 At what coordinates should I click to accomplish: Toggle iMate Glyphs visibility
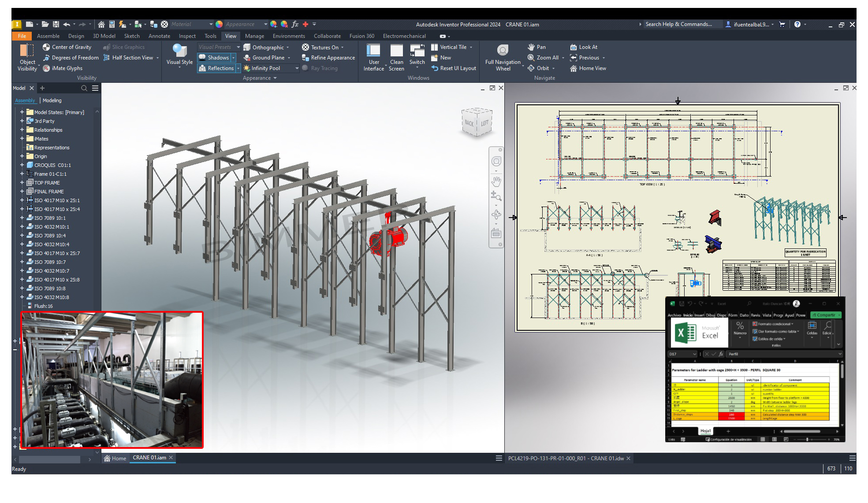(62, 68)
